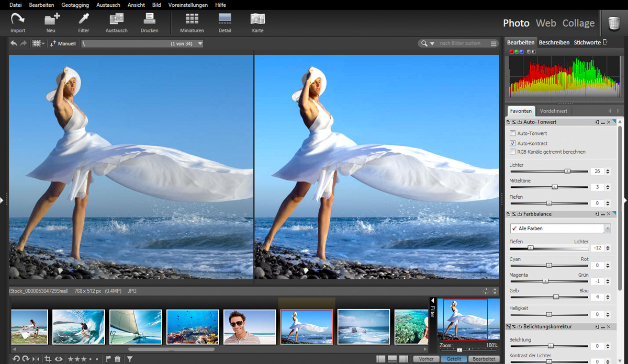Viewport: 628px width, 364px height.
Task: Click the eye preview icon in bottom bar
Action: tap(59, 359)
